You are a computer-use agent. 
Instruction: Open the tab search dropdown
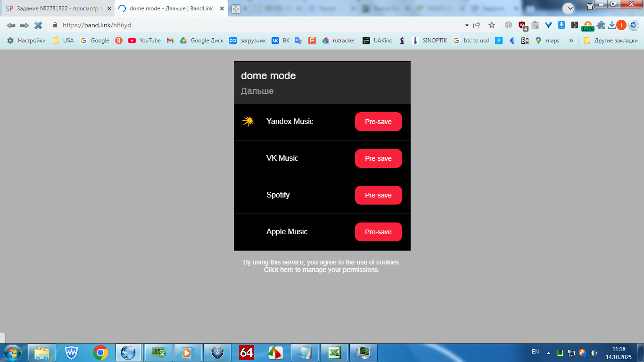[x=568, y=8]
